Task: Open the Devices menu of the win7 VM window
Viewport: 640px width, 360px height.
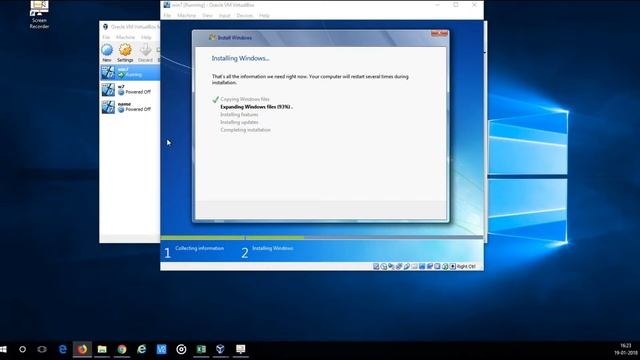Action: click(244, 16)
